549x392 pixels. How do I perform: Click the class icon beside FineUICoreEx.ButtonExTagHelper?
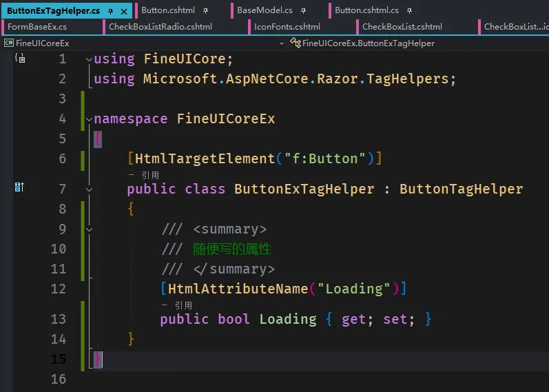[296, 43]
